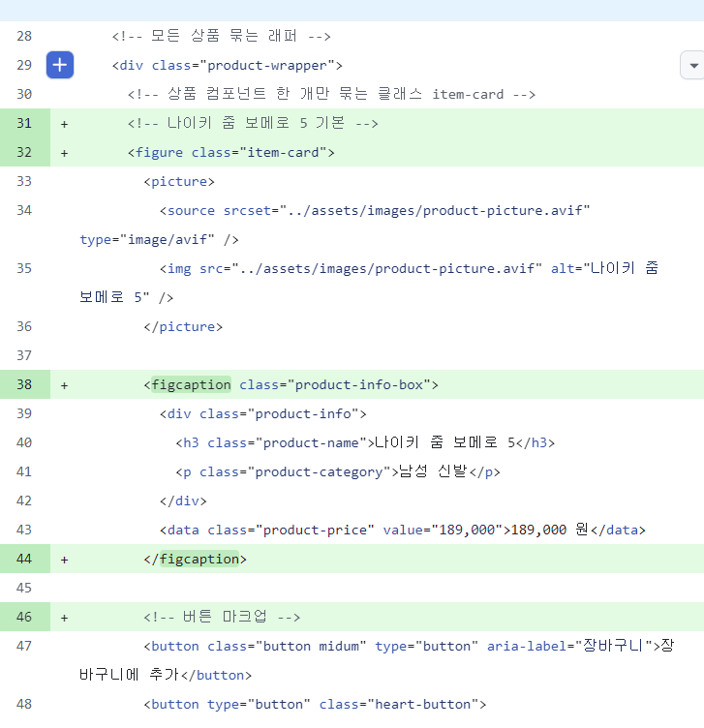Select added line number 38
This screenshot has height=728, width=704.
coord(24,384)
